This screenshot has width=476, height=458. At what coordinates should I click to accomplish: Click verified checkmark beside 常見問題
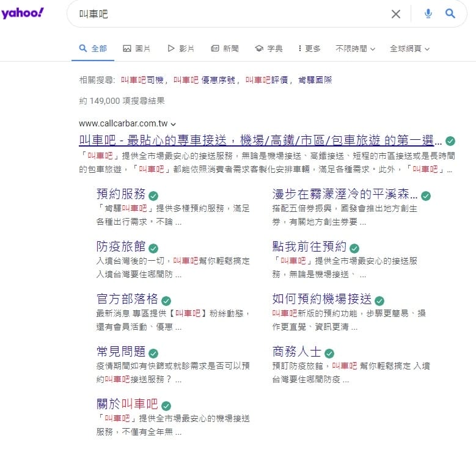[153, 354]
